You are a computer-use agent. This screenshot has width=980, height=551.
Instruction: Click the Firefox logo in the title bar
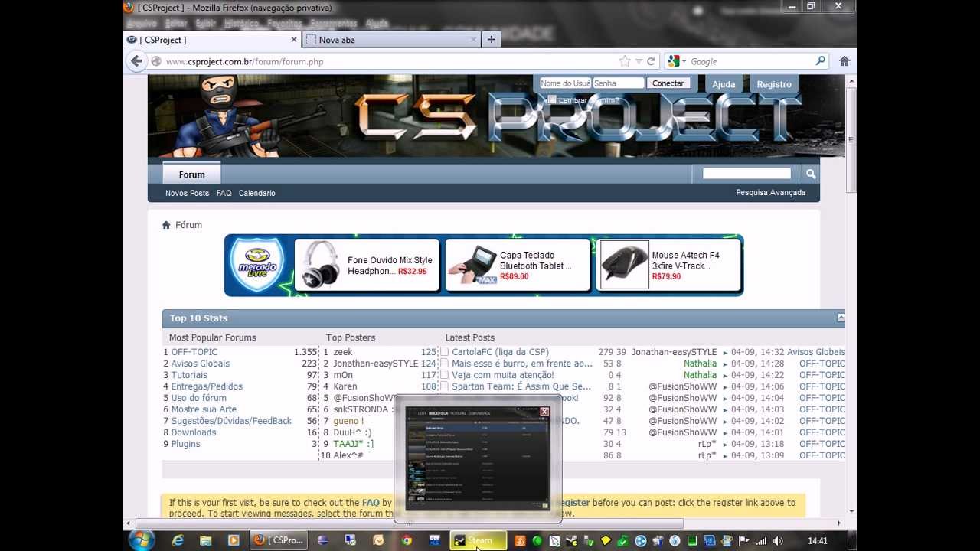pos(129,8)
